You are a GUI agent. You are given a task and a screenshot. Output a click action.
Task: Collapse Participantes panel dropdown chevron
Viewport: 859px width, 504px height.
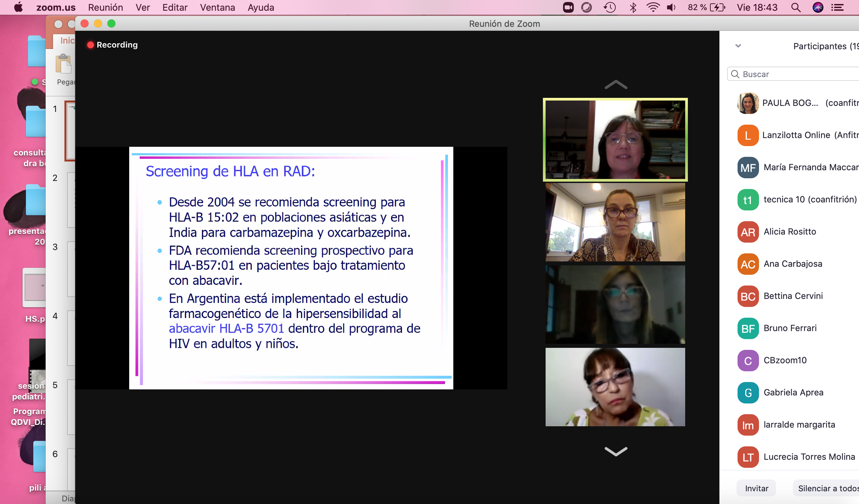tap(738, 46)
